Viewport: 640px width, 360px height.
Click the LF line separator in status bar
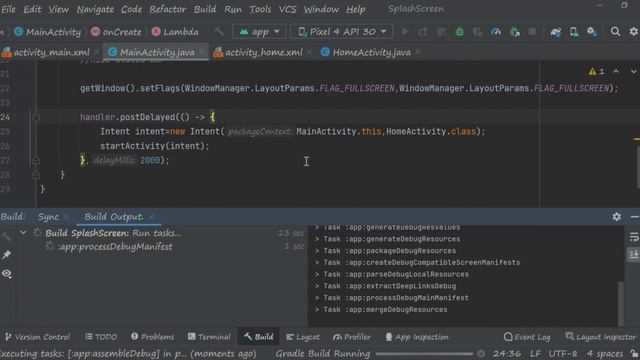535,353
